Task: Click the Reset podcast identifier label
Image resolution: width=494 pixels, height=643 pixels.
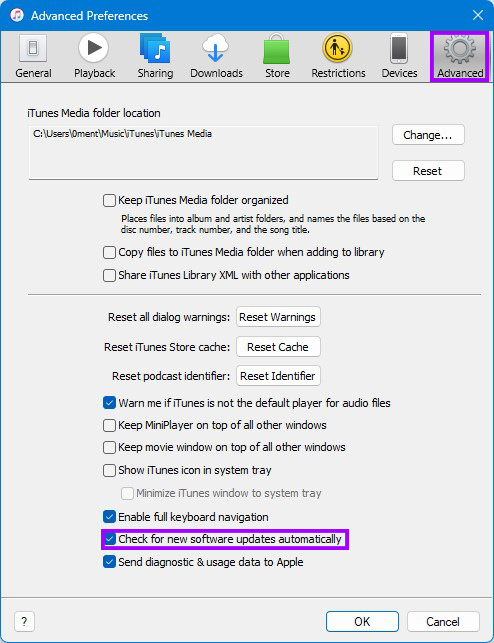Action: (x=171, y=376)
